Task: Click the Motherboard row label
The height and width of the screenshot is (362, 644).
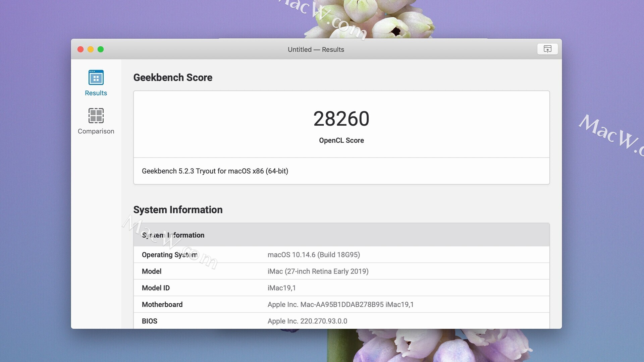Action: click(x=162, y=305)
